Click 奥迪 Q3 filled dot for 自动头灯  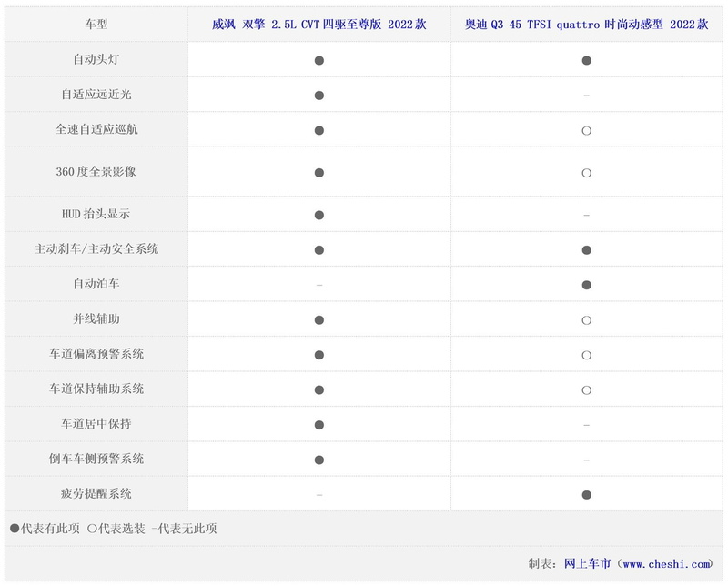586,60
